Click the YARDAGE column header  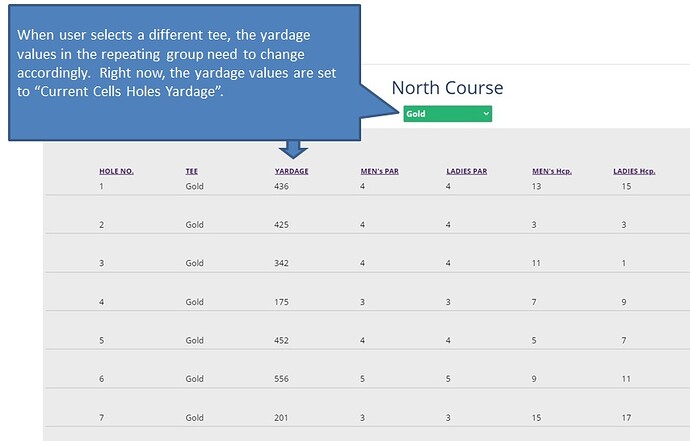[x=291, y=171]
